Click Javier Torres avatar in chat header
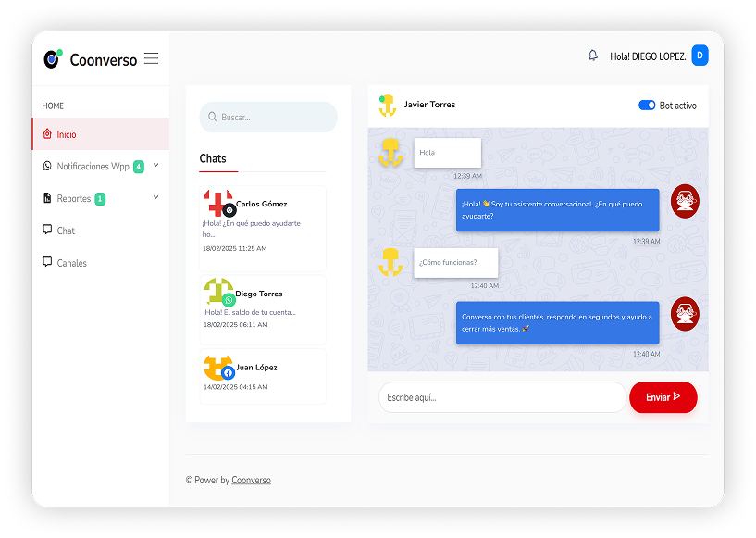756x538 pixels. (x=388, y=106)
